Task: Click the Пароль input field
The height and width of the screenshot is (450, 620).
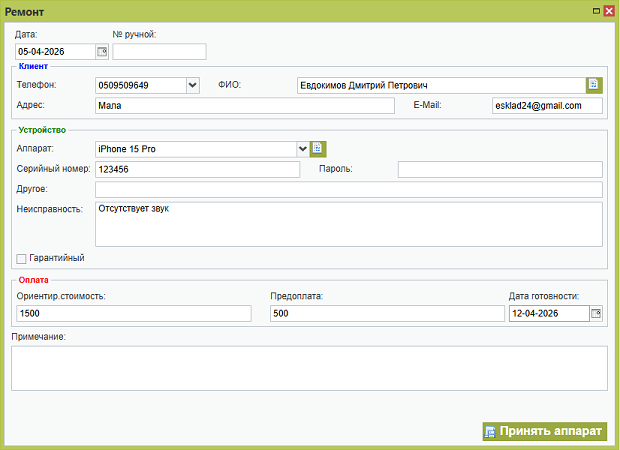Action: (500, 170)
